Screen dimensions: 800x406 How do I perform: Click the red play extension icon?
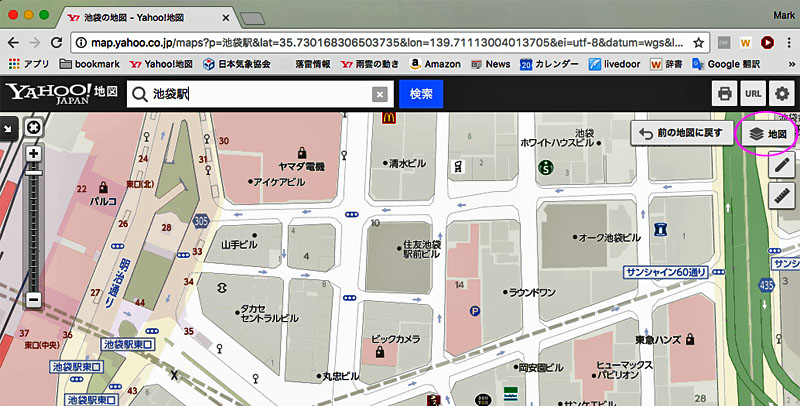(767, 43)
